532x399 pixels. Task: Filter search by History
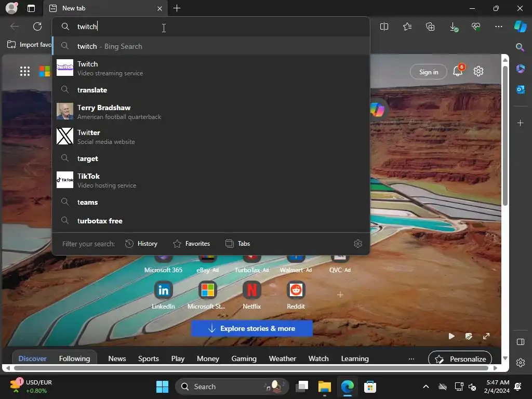[141, 244]
